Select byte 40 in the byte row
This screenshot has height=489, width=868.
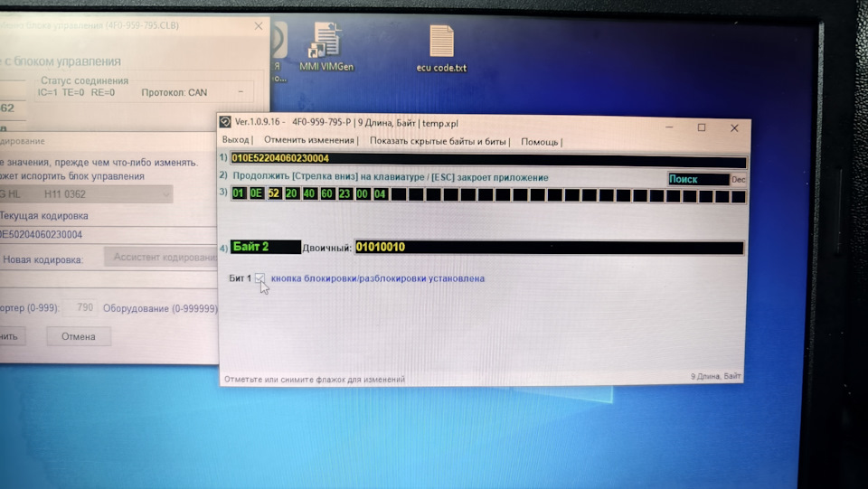point(309,193)
